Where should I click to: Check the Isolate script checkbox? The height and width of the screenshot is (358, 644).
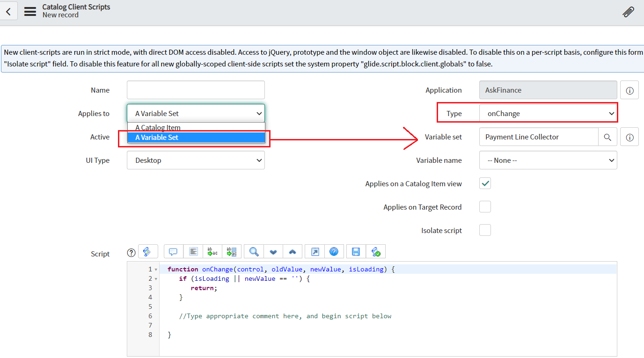pos(485,230)
